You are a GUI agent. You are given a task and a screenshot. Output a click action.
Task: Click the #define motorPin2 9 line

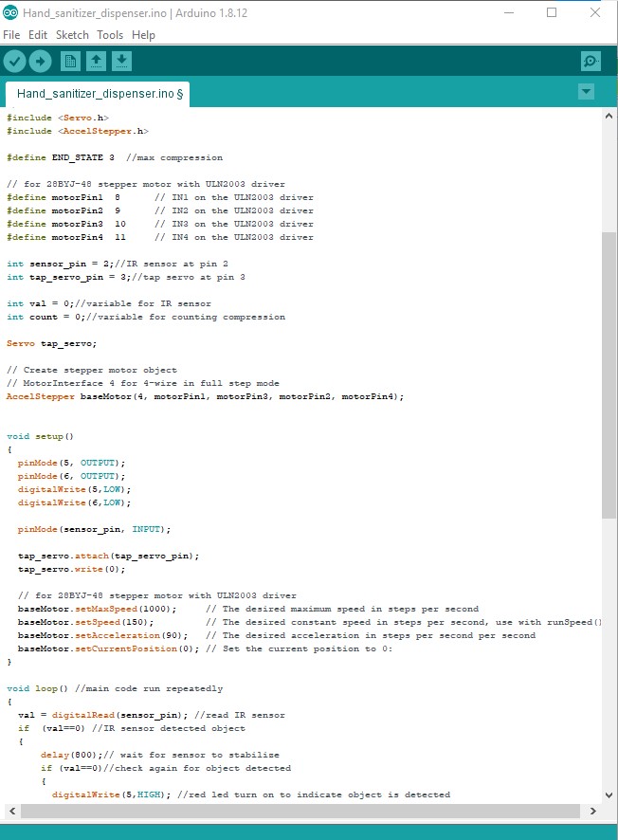coord(159,210)
